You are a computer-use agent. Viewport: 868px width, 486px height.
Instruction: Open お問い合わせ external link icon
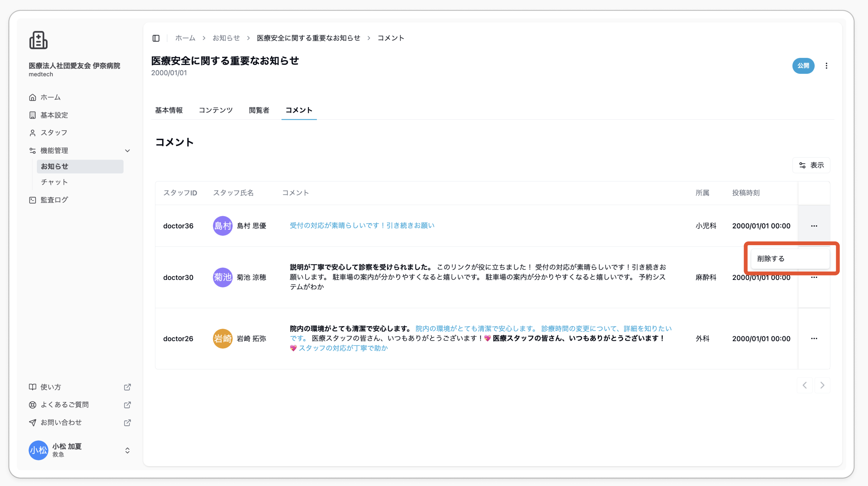pos(127,423)
